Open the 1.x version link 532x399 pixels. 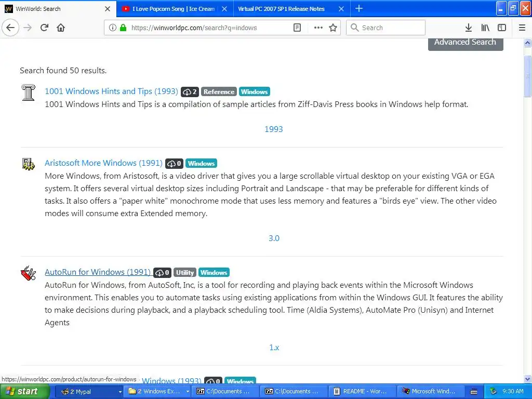tap(274, 348)
